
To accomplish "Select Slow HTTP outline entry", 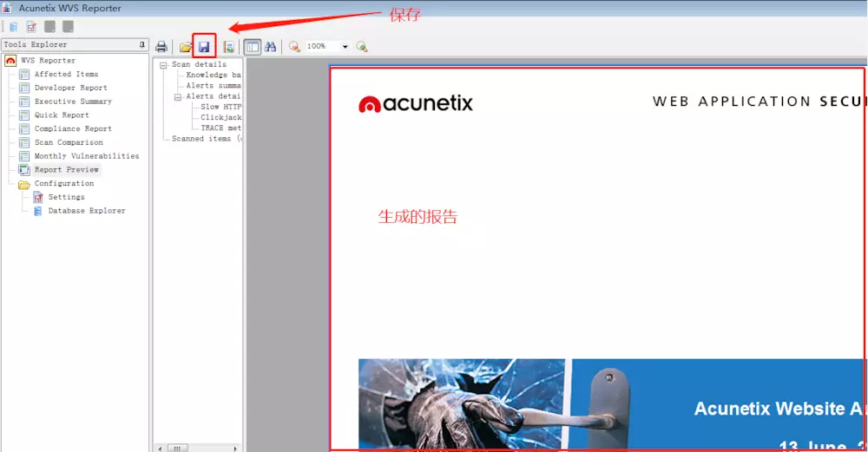I will pyautogui.click(x=220, y=107).
